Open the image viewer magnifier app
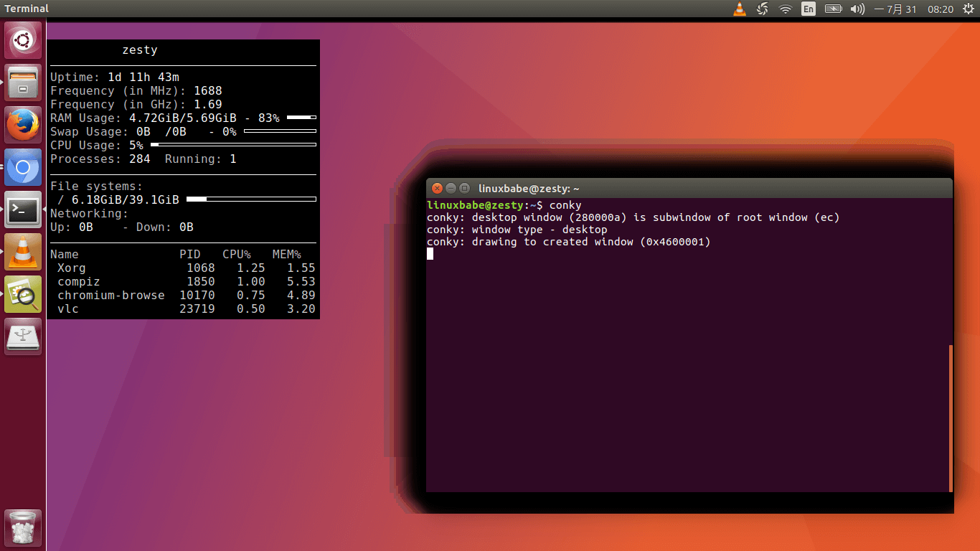Screen dimensions: 980x551 click(x=23, y=294)
